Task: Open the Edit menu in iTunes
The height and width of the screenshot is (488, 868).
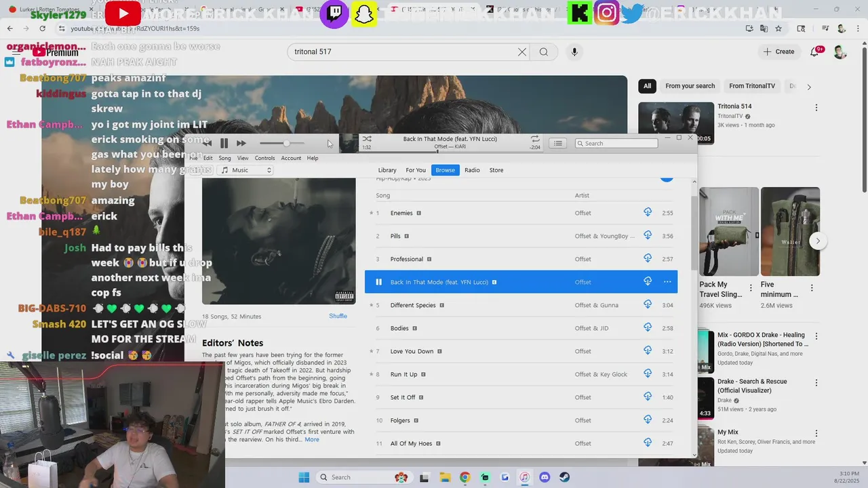Action: click(x=208, y=158)
